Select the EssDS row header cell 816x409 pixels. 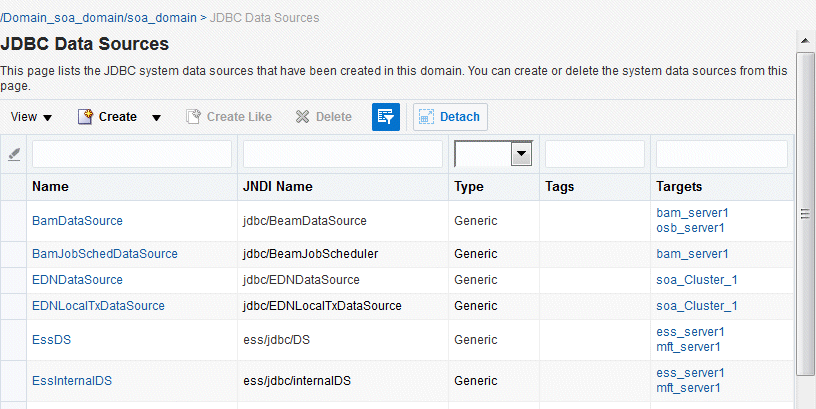click(14, 340)
